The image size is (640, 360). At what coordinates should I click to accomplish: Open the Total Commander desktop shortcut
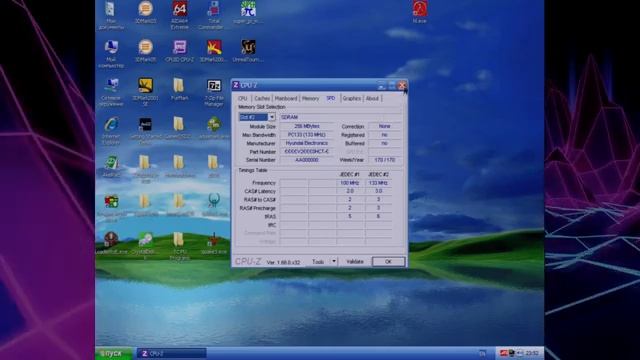[x=213, y=15]
